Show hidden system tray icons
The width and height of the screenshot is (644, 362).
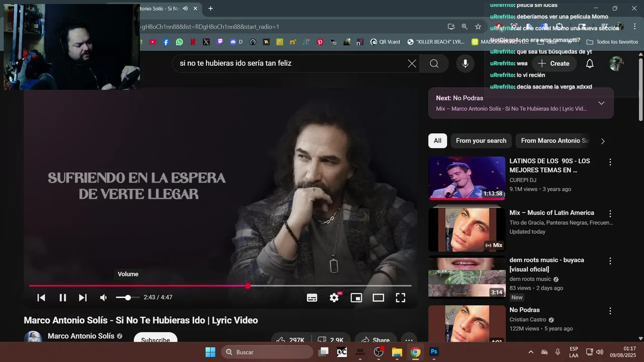point(530,352)
